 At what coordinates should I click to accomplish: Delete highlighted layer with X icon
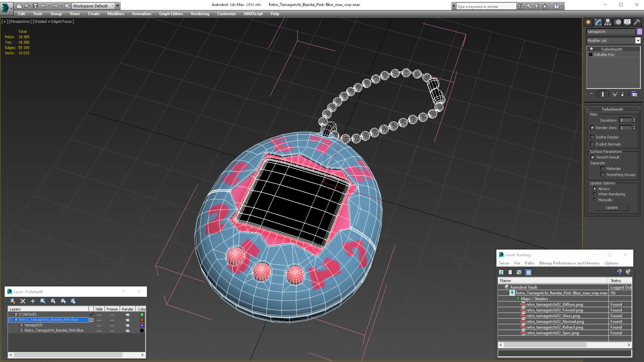coord(23,301)
